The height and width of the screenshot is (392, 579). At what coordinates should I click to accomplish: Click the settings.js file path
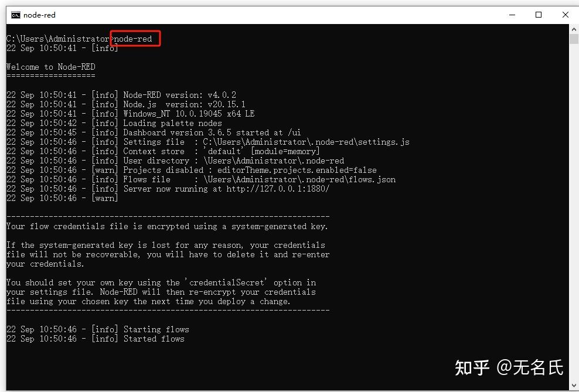306,142
